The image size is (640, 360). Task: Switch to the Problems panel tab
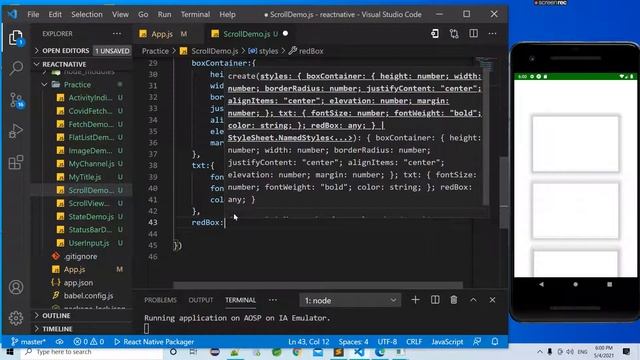point(160,300)
